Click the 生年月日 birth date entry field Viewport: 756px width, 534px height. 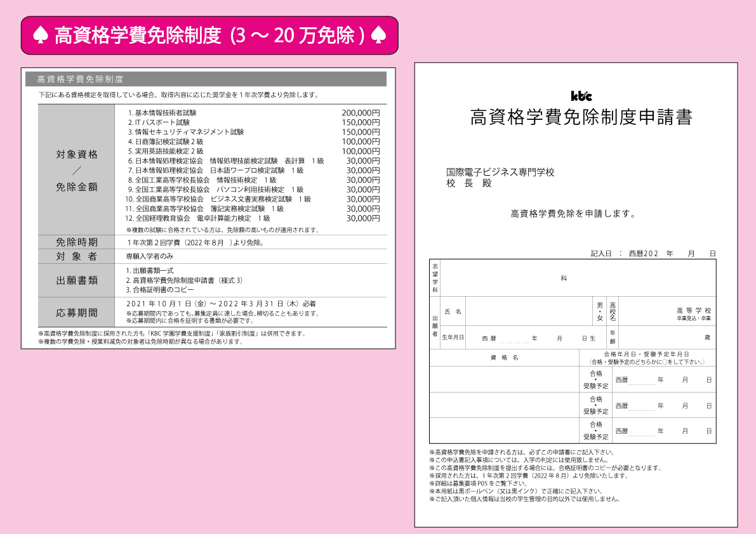(x=536, y=337)
